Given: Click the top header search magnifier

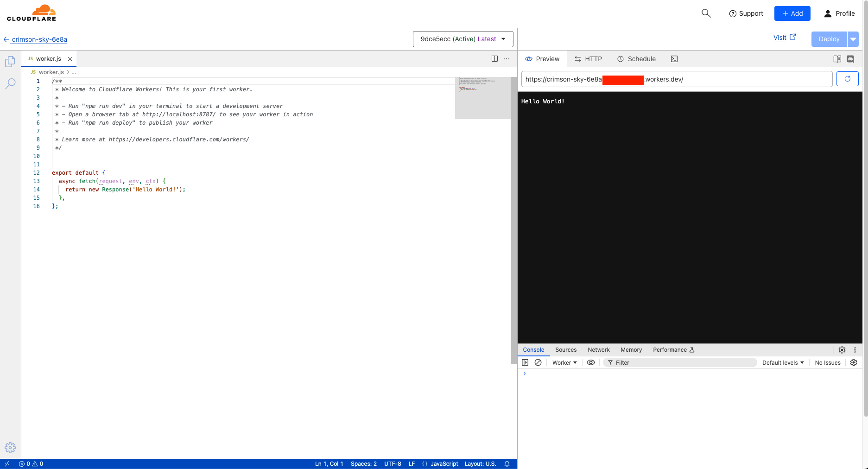Looking at the screenshot, I should (706, 13).
